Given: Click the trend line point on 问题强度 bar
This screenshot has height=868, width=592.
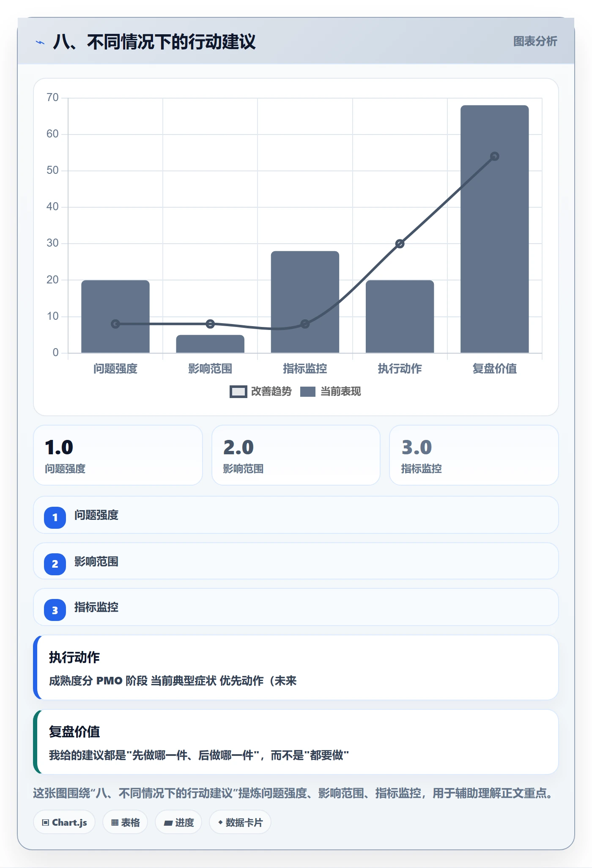Looking at the screenshot, I should coord(115,324).
